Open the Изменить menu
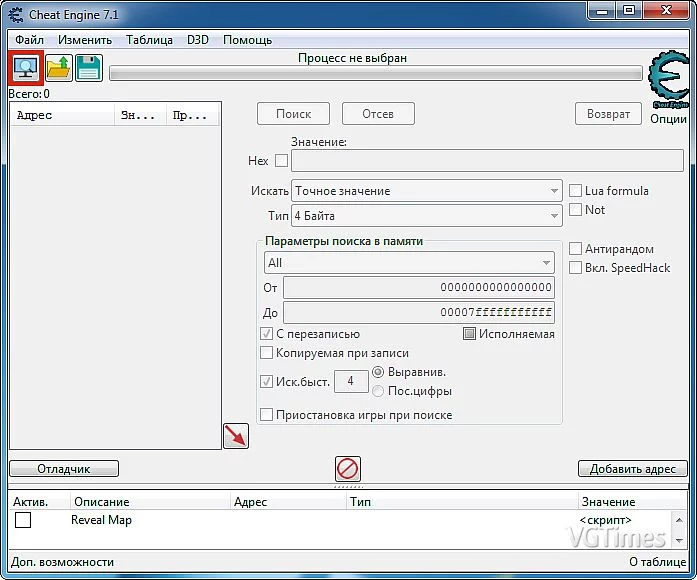 [85, 40]
